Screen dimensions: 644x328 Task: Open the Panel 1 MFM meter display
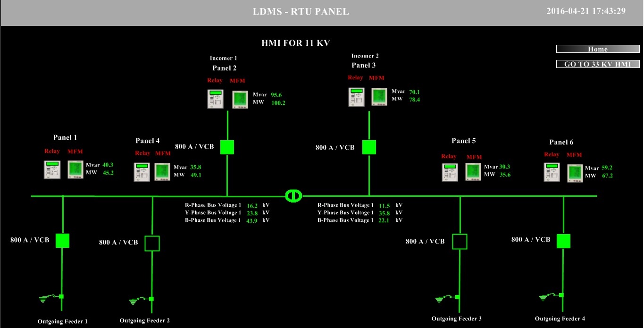[x=75, y=169]
